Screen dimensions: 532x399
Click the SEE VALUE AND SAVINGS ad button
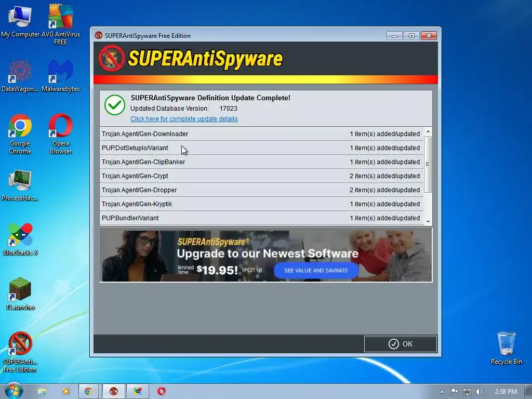316,270
